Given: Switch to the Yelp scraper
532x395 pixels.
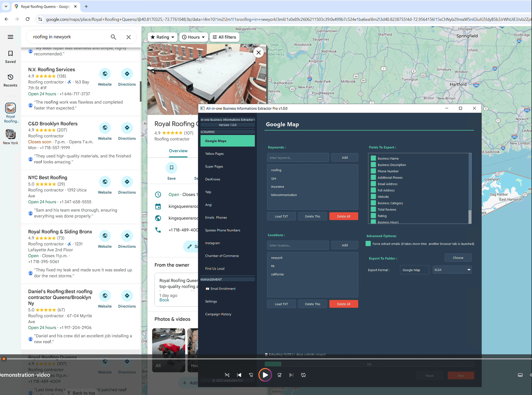Looking at the screenshot, I should [208, 192].
